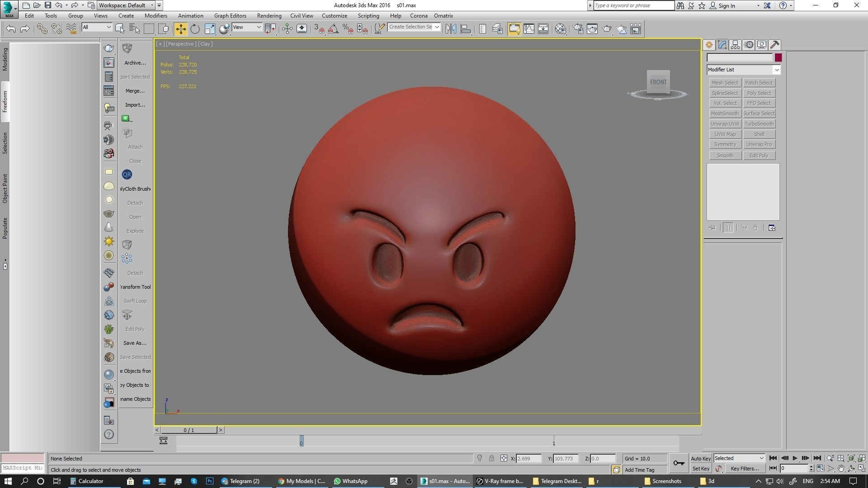Click the Select Object arrow tool
The image size is (868, 488).
[120, 29]
